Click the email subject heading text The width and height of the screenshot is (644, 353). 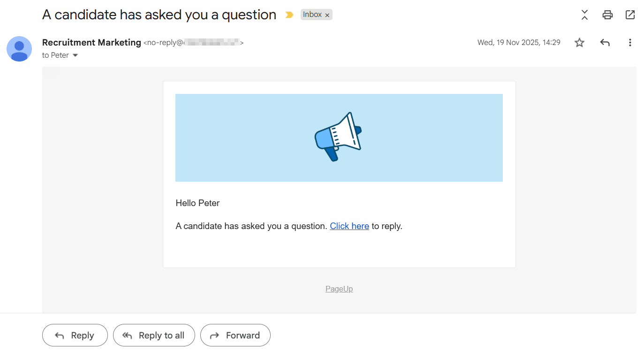point(159,15)
